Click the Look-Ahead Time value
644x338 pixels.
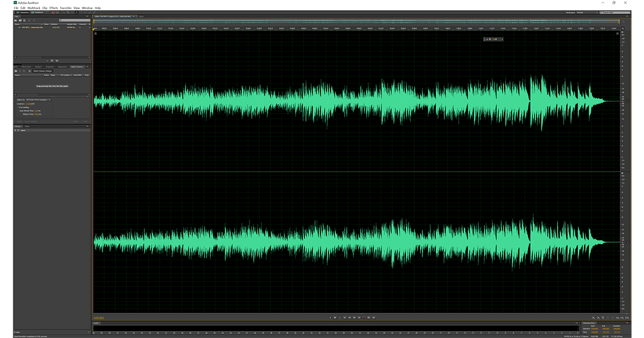36,111
